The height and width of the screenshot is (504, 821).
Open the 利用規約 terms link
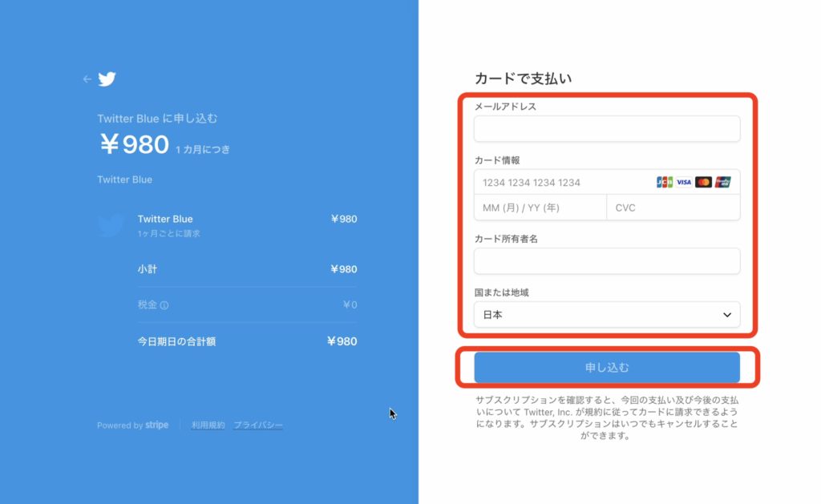pyautogui.click(x=208, y=425)
